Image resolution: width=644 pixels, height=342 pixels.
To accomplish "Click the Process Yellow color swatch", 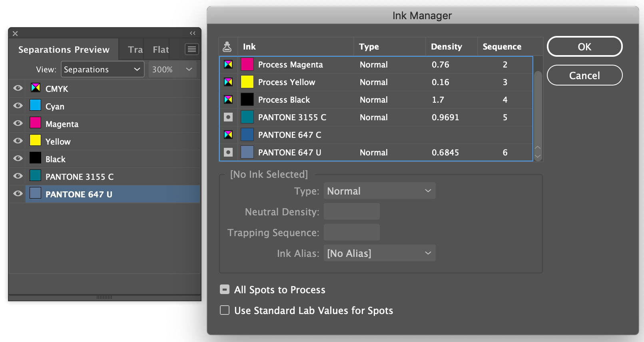I will pos(247,82).
